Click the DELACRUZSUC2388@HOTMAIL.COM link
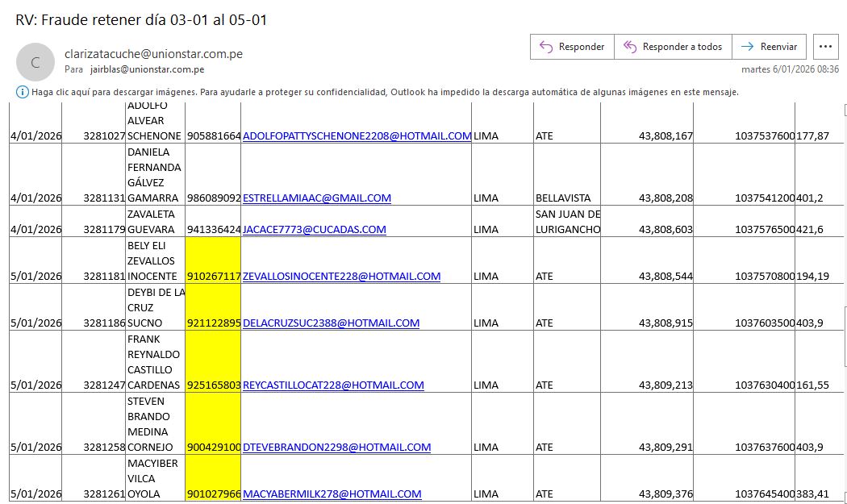 point(331,323)
